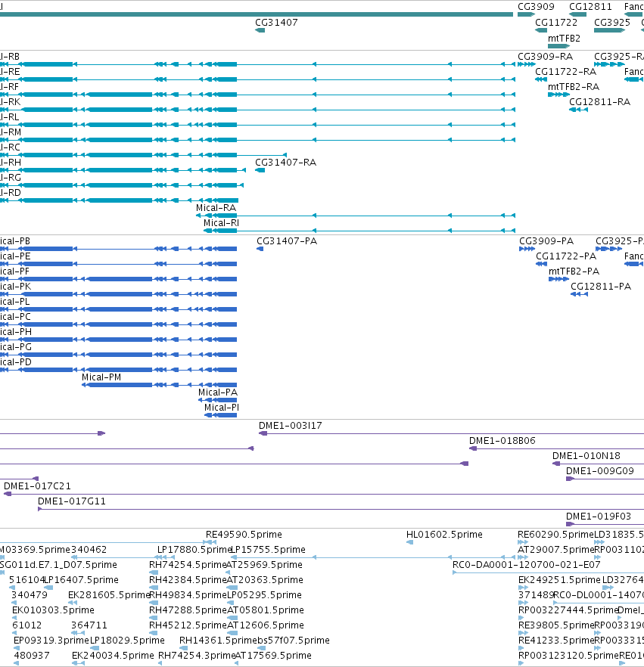Click BAC clone label DME1-019F03
Screen dimensions: 644x667
point(599,517)
